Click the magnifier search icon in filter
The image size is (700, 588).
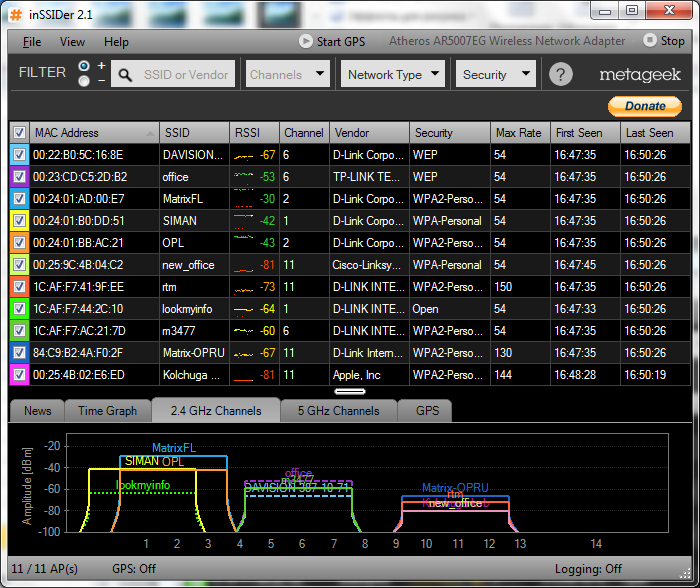[x=125, y=75]
